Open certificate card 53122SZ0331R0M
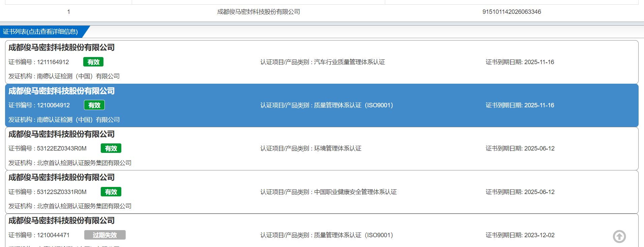The image size is (644, 247). [322, 192]
